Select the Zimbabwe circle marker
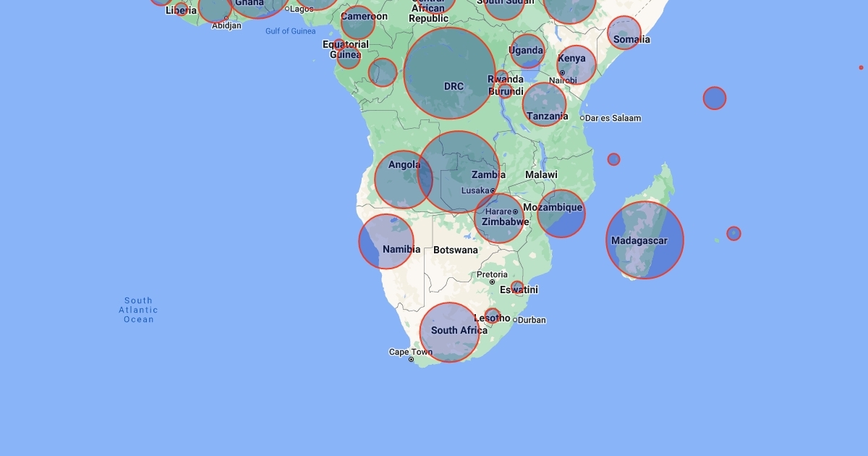 (500, 218)
